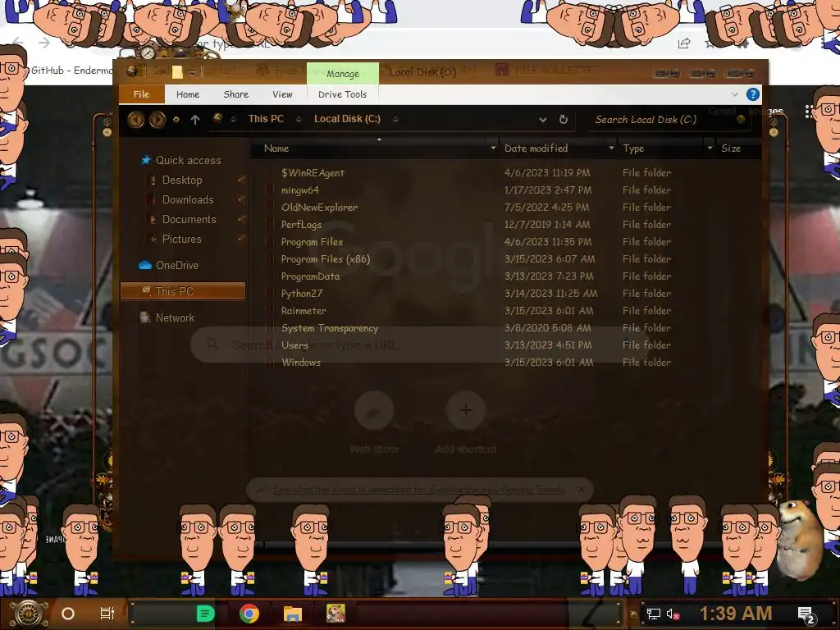Click the Quick access star icon
This screenshot has width=840, height=630.
(146, 160)
